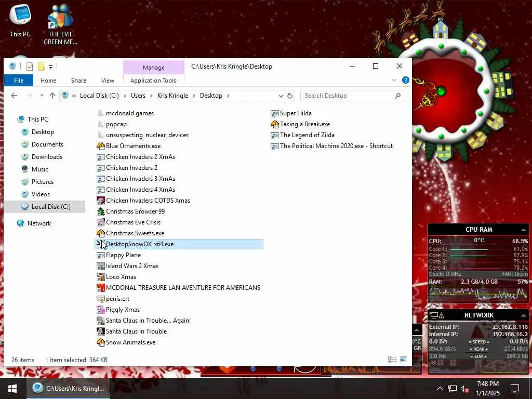Click the Piggly Xmas file icon

pos(100,310)
